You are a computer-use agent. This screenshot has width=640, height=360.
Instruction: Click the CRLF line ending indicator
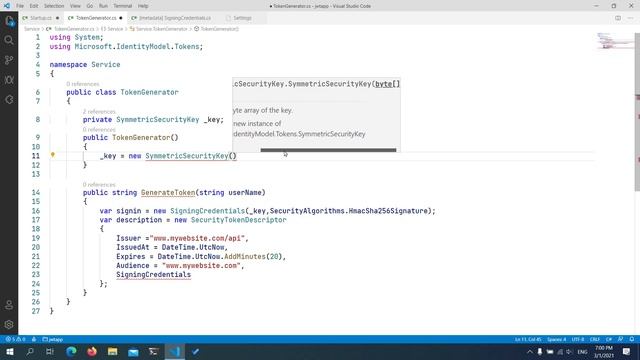595,339
